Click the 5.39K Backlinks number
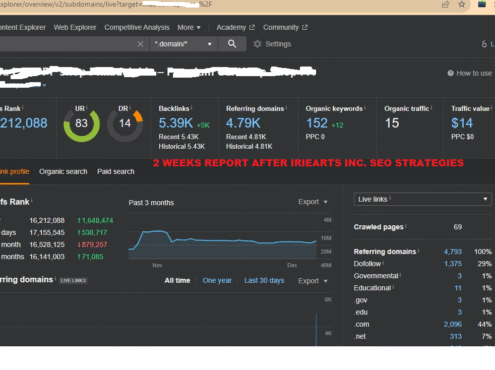Screen dimensions: 495x370 [176, 123]
